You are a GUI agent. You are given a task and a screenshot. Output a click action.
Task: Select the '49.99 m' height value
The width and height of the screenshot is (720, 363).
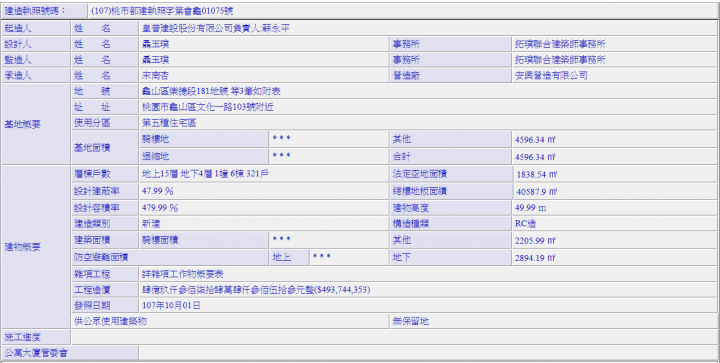530,208
